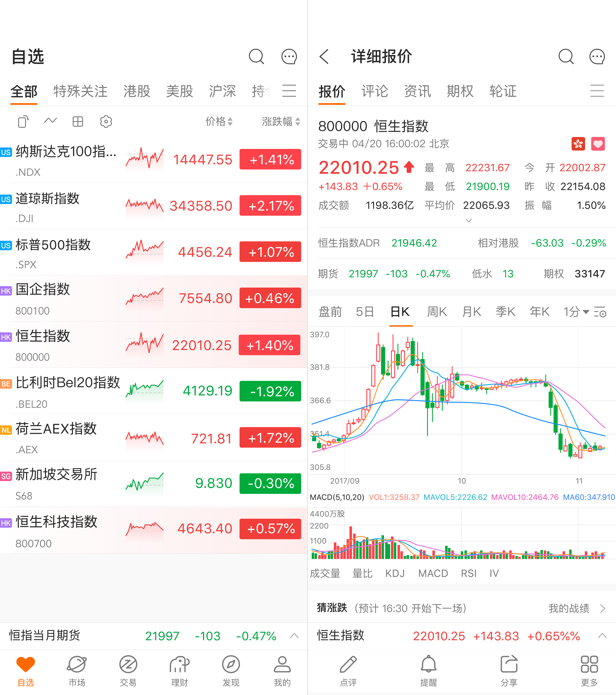Toggle the heart favorite for 恒生指数
The image size is (616, 695).
tap(598, 144)
